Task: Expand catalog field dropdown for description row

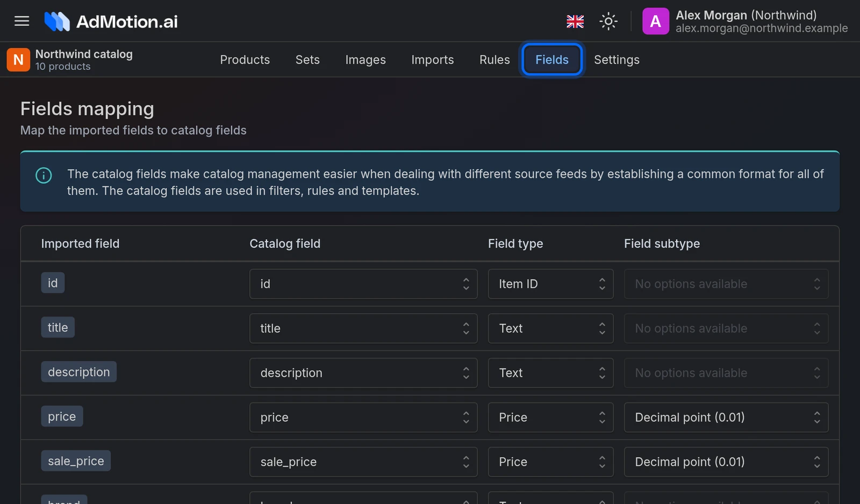Action: coord(363,373)
